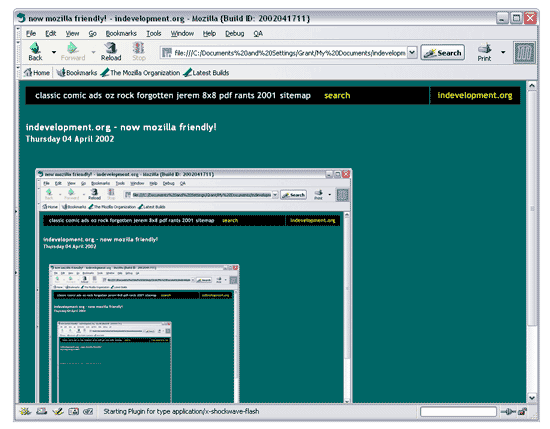The width and height of the screenshot is (550, 429).
Task: Collapse the menu bar via its toolbar grippy
Action: point(19,33)
